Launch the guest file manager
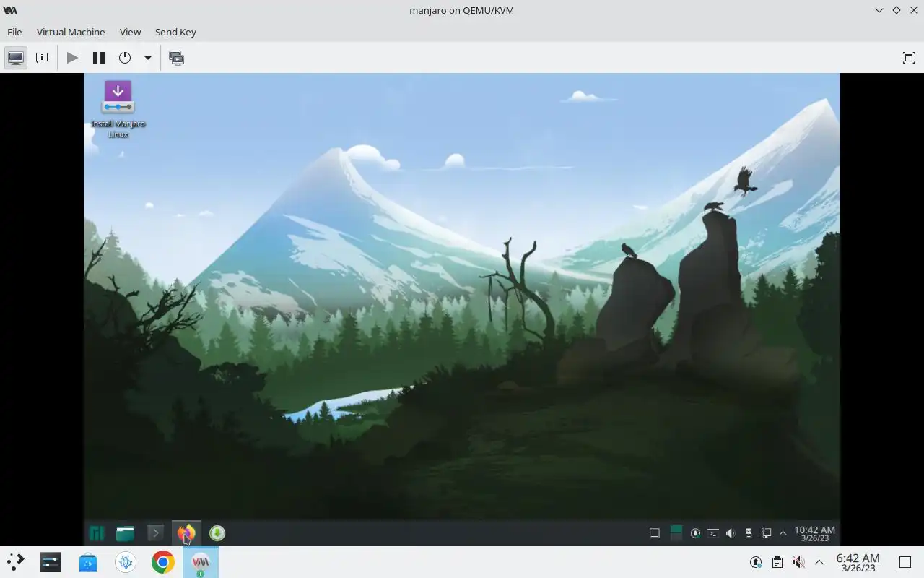Image resolution: width=924 pixels, height=578 pixels. pyautogui.click(x=125, y=533)
